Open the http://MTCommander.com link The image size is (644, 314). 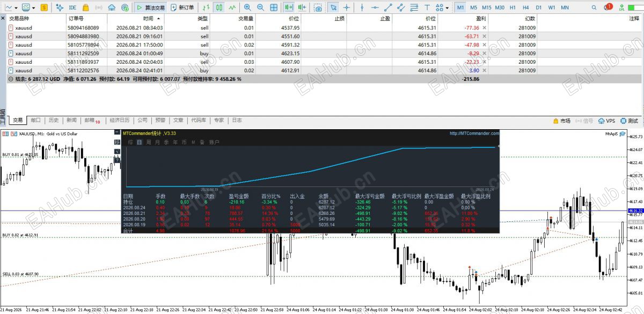point(474,133)
